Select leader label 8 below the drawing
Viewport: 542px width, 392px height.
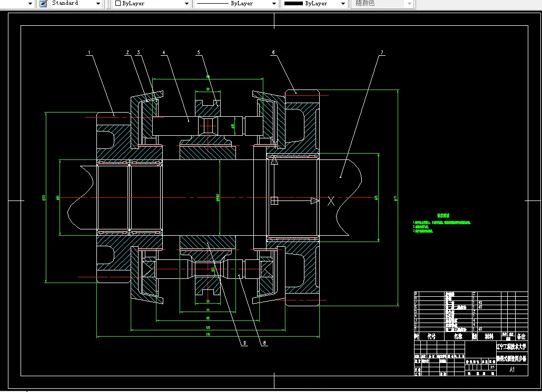tap(264, 343)
